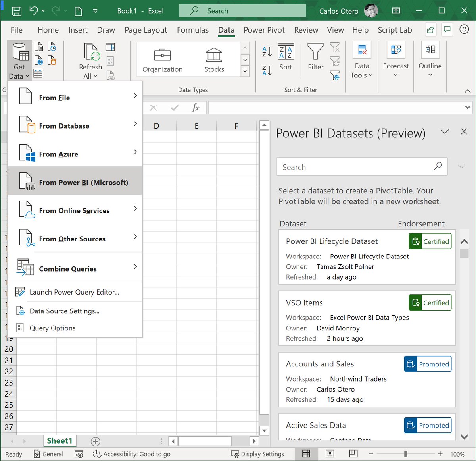The image size is (476, 461).
Task: Expand Quick Access Toolbar customize dropdown
Action: pos(95,11)
